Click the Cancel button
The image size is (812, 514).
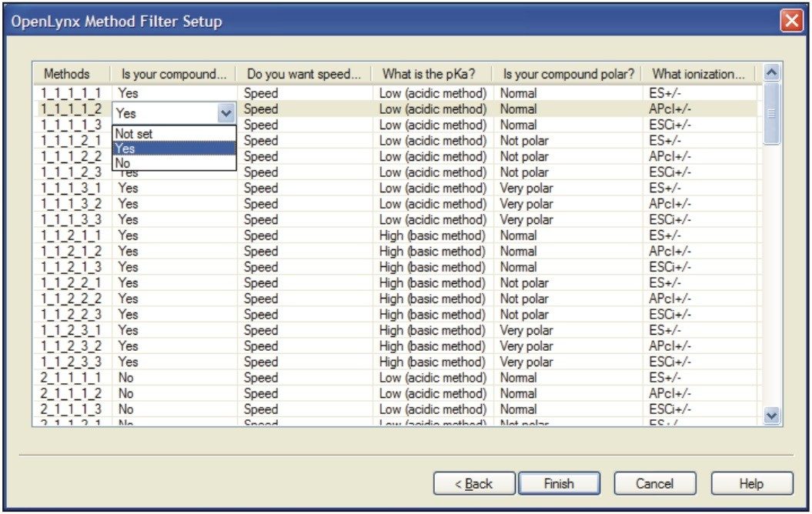[x=654, y=483]
